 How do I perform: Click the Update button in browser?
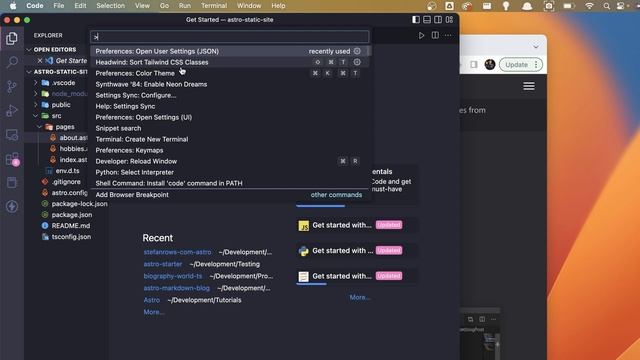(520, 64)
